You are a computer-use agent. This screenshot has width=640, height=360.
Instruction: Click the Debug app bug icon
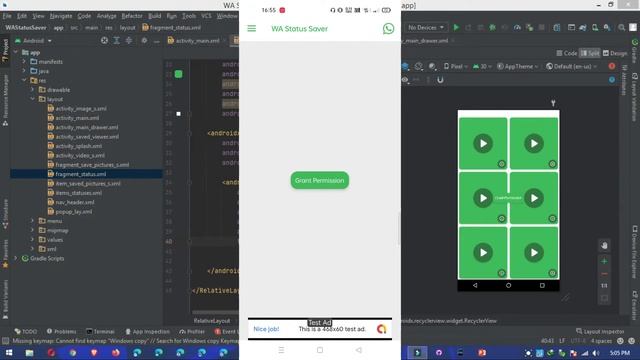[x=493, y=27]
